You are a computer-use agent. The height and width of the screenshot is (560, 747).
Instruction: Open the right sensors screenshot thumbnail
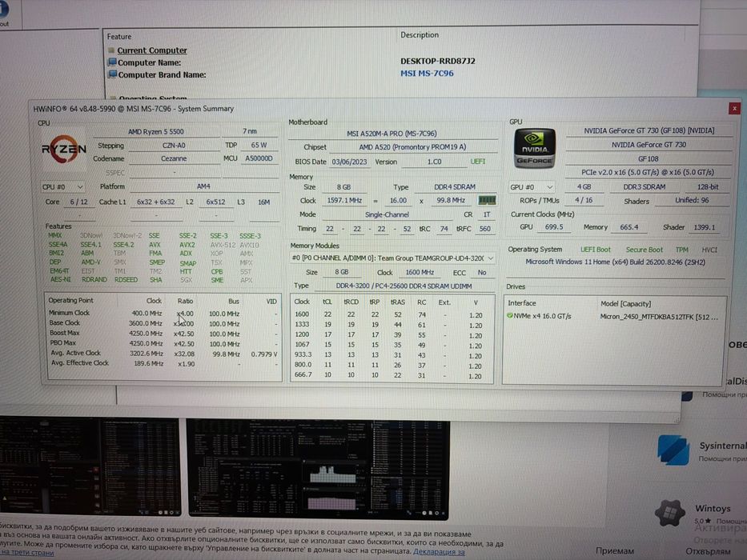click(318, 469)
